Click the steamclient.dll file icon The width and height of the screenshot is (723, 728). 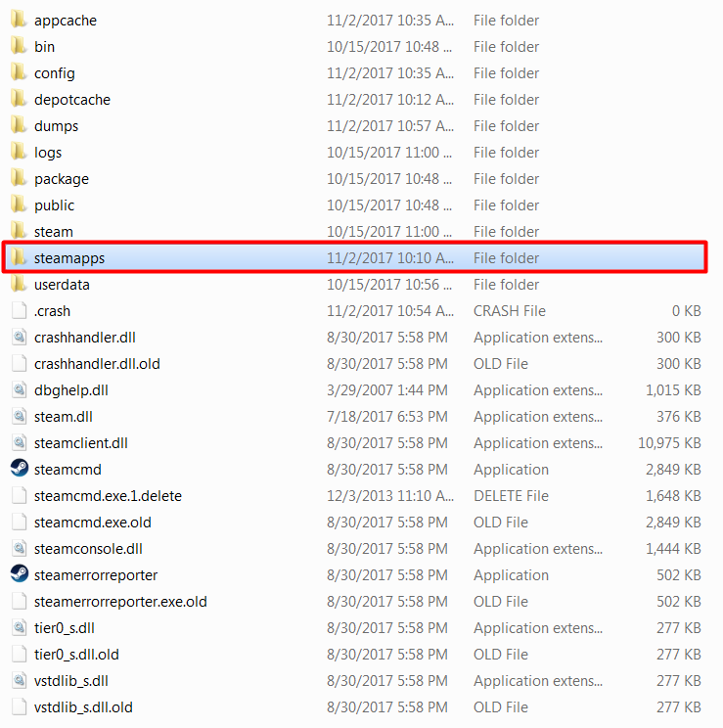(19, 442)
